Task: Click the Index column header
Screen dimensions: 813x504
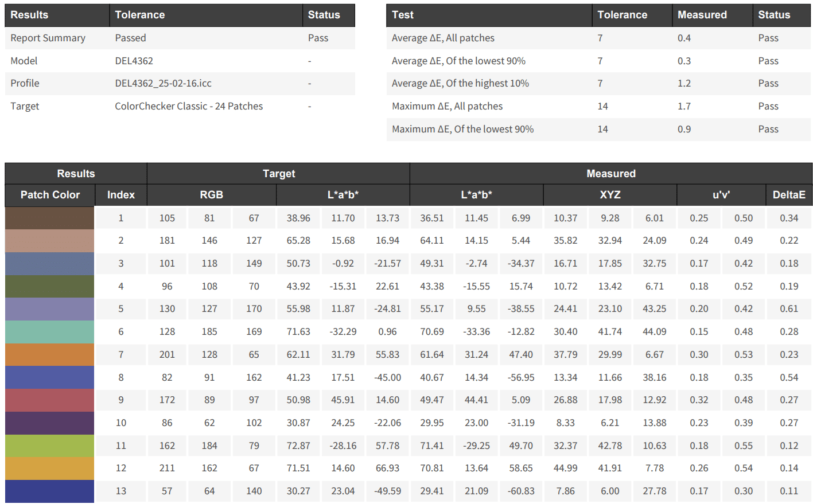Action: coord(120,195)
